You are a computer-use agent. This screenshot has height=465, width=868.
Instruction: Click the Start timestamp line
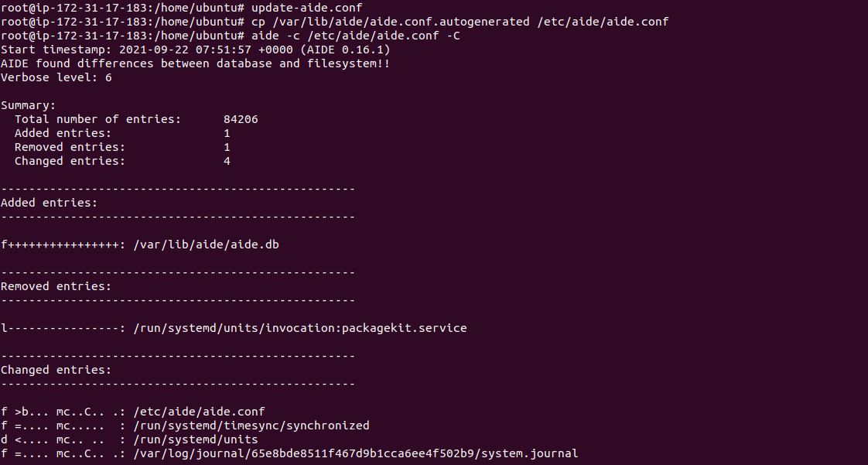tap(196, 50)
